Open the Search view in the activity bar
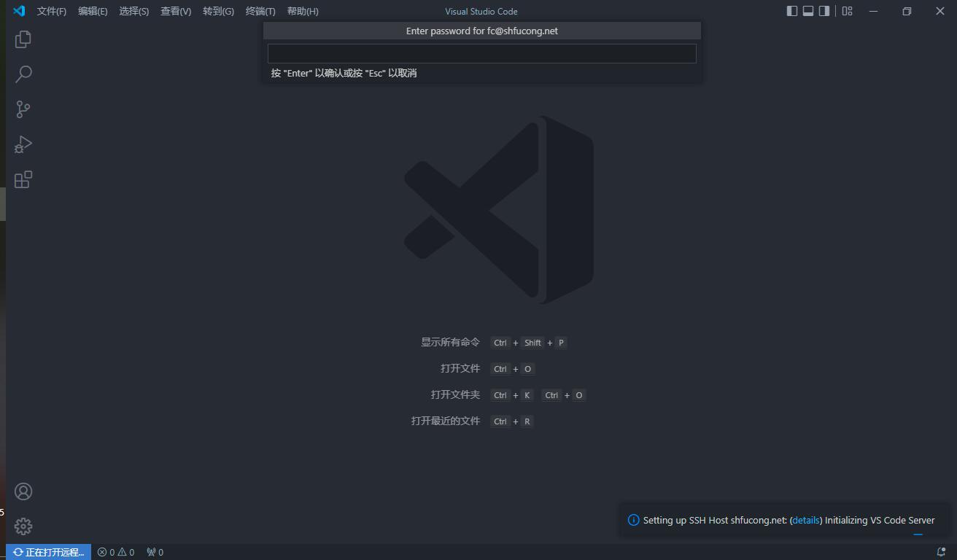The height and width of the screenshot is (560, 957). click(23, 74)
